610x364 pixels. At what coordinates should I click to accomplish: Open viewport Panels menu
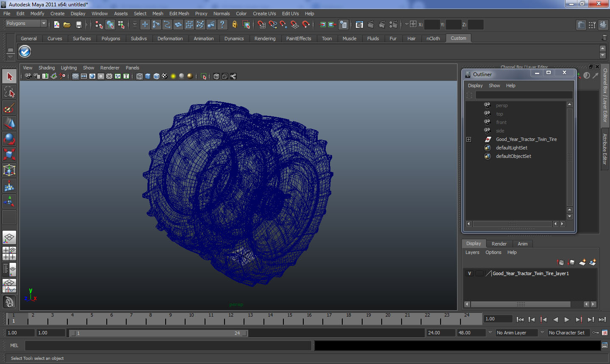point(132,68)
